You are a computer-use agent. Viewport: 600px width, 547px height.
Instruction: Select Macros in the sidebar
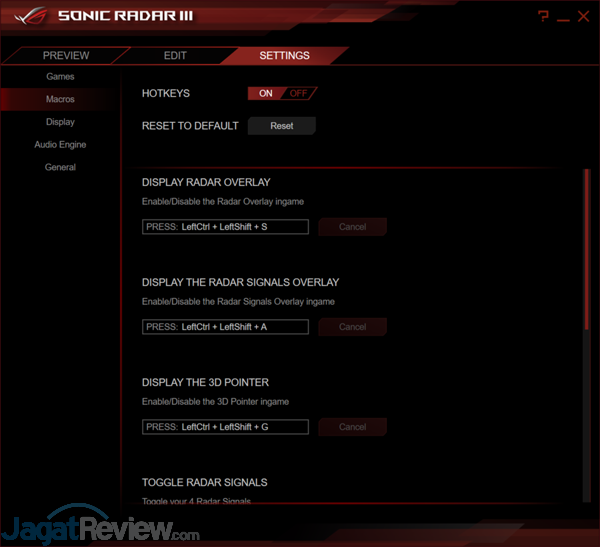[60, 99]
